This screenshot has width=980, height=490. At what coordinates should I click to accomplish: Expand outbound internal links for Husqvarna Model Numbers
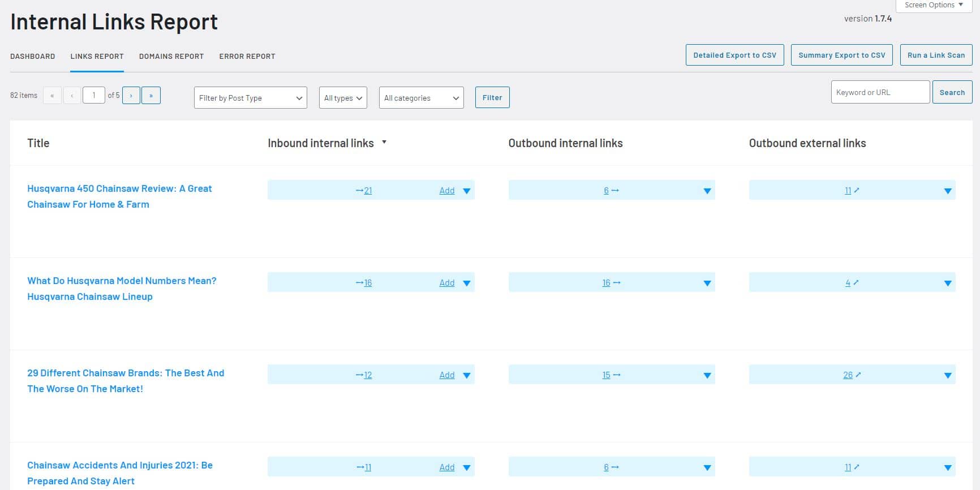click(707, 283)
